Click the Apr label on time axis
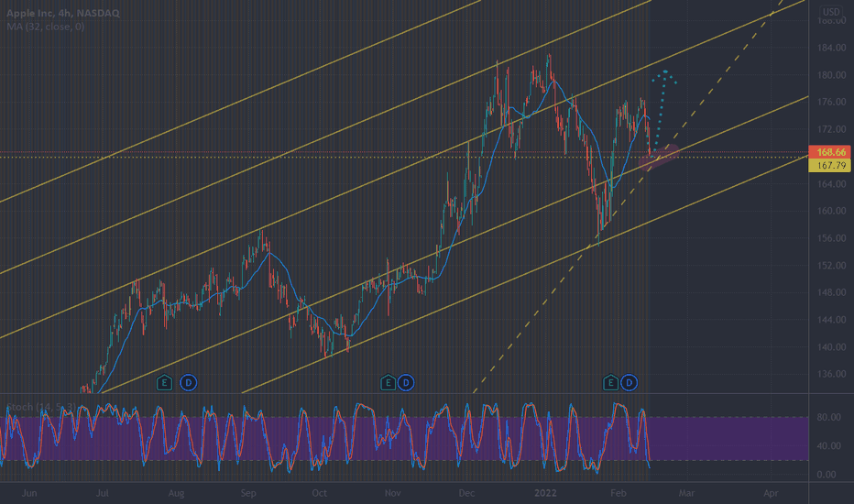Screen dimensions: 854x504 pyautogui.click(x=771, y=493)
